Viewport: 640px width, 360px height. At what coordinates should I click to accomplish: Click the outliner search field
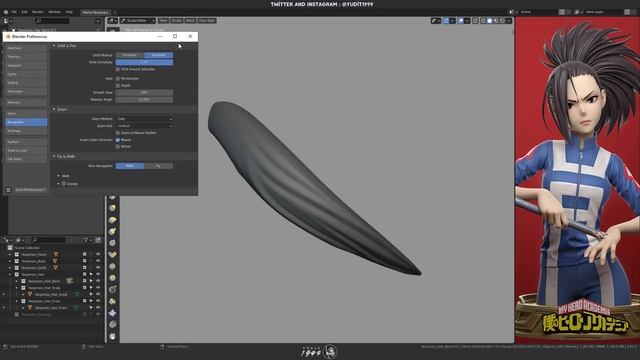point(49,240)
